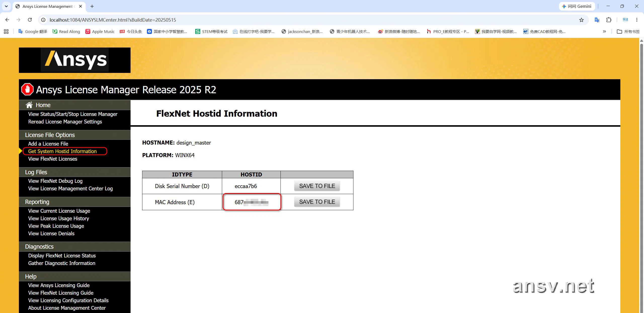The width and height of the screenshot is (644, 313).
Task: Open Google Translate extension icon
Action: [x=597, y=20]
